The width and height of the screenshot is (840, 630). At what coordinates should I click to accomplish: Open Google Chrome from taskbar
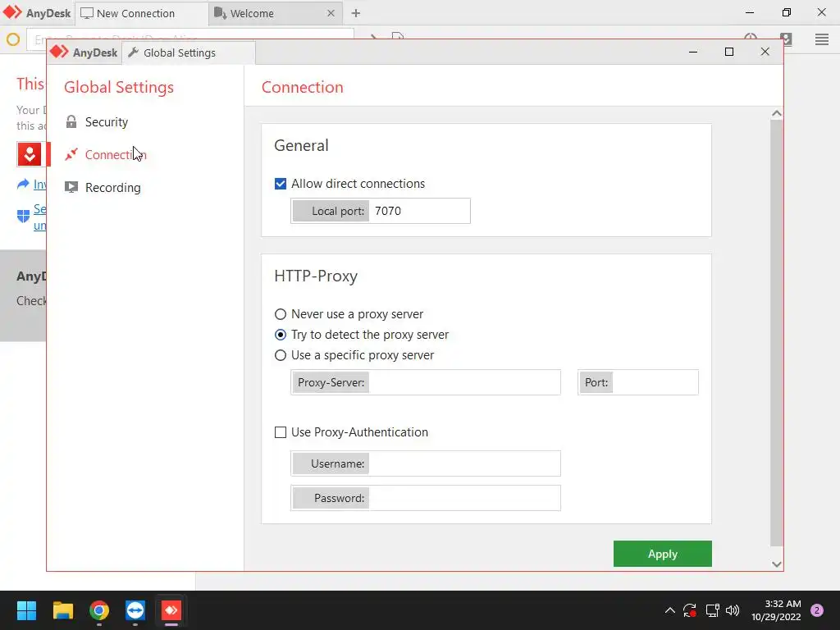(99, 610)
